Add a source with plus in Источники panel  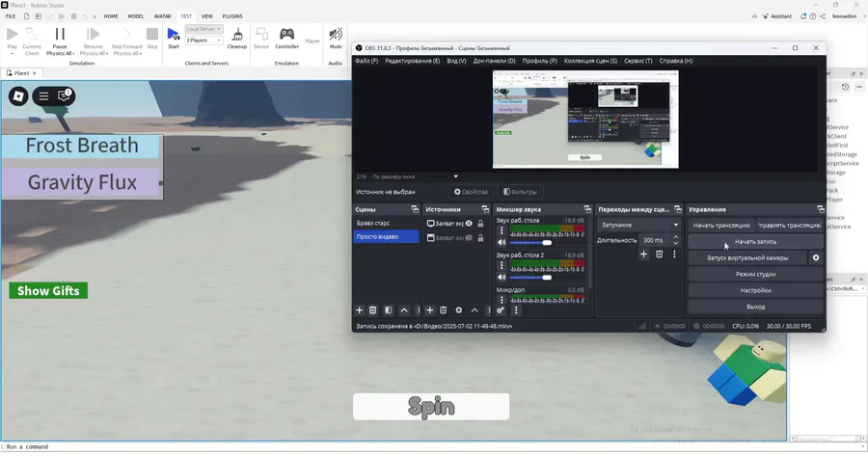click(x=429, y=309)
